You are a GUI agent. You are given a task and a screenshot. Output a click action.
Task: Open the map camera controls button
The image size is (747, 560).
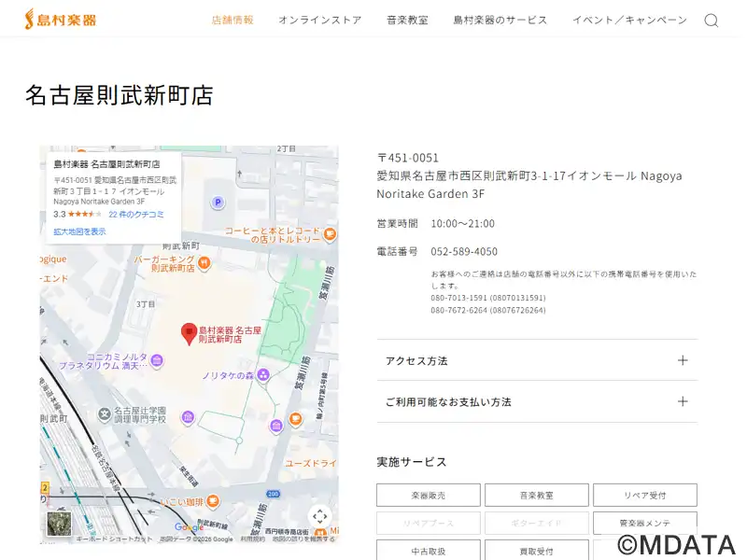(x=319, y=516)
